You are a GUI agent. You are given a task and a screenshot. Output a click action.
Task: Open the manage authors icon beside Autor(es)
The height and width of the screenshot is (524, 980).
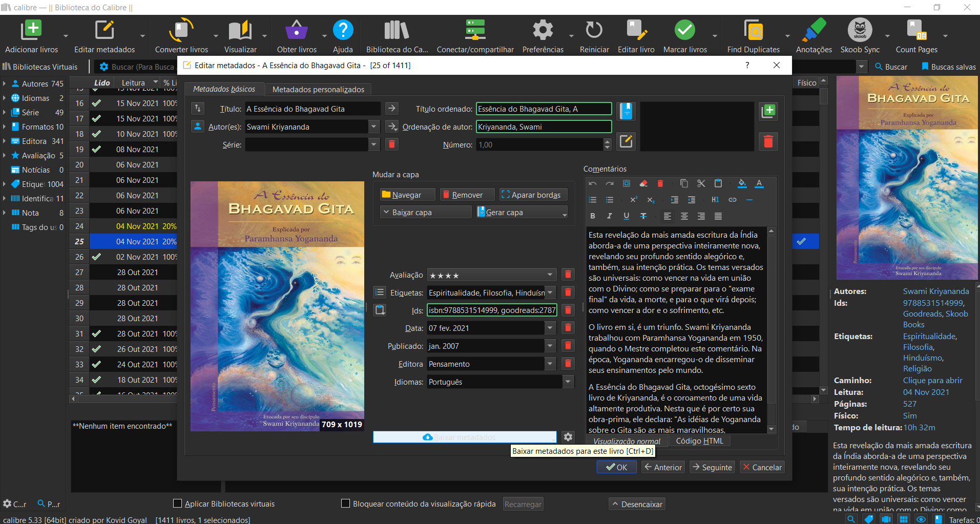(x=198, y=127)
